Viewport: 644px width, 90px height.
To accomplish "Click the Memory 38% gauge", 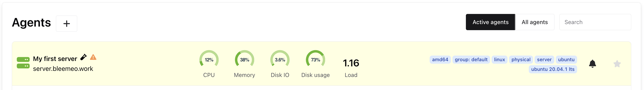I will click(x=244, y=60).
